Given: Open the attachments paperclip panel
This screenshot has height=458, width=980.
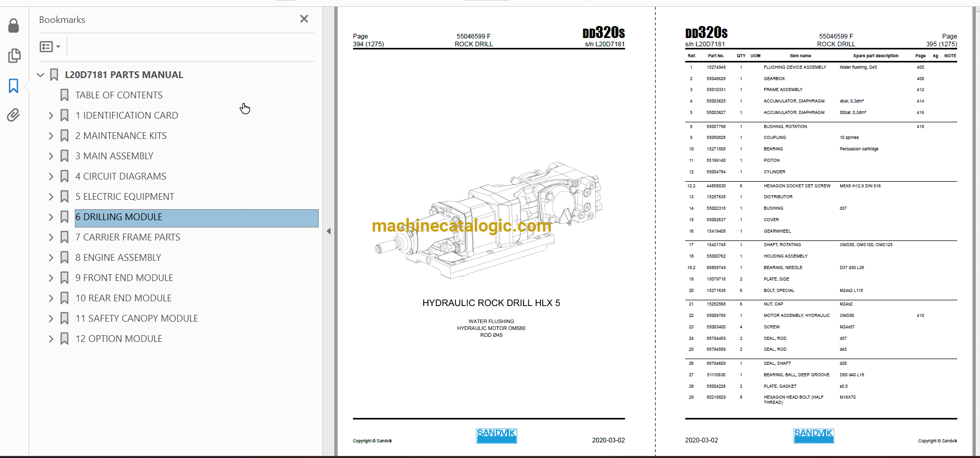Looking at the screenshot, I should click(14, 115).
